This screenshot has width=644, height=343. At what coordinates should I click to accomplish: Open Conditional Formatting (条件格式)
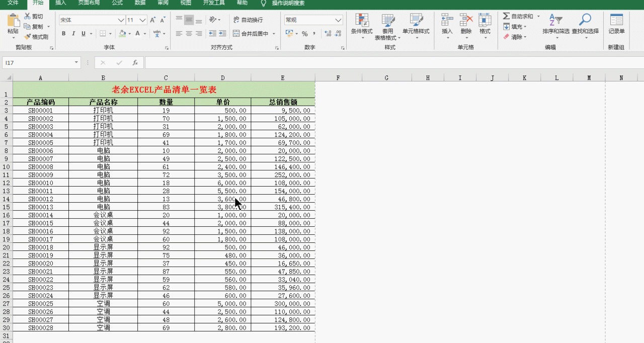[362, 27]
